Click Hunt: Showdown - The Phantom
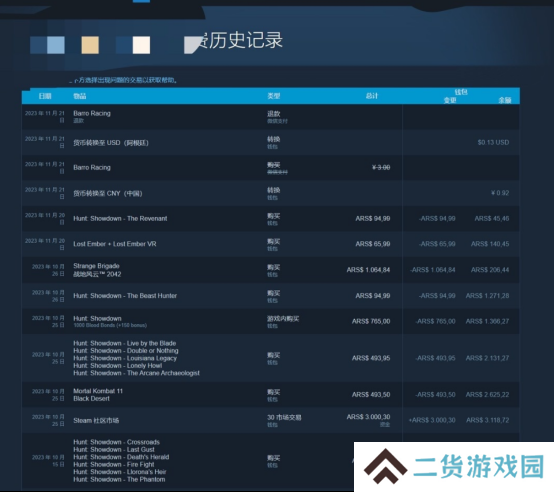The image size is (554, 492). click(119, 479)
